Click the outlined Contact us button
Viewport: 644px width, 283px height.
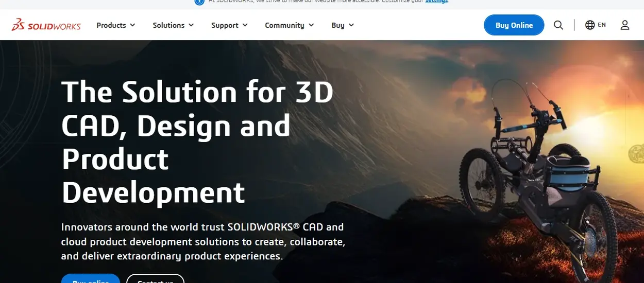(155, 279)
